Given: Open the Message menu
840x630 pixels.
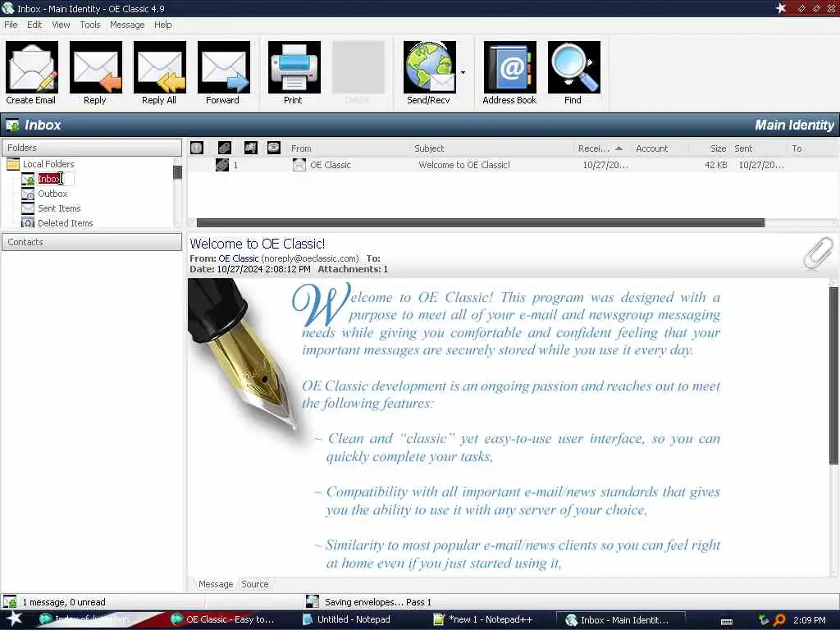Looking at the screenshot, I should point(127,25).
